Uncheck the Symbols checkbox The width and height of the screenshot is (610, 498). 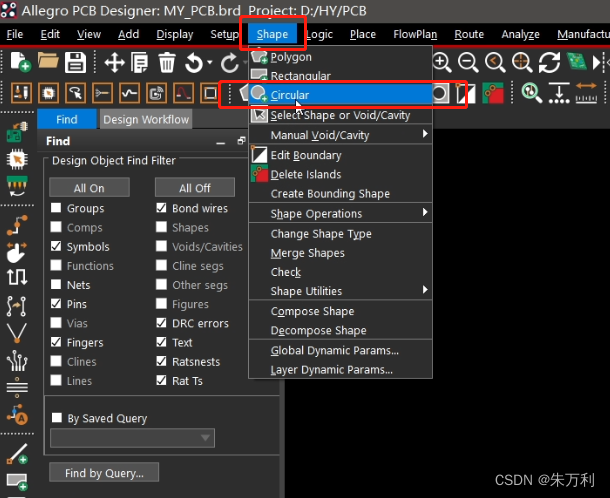tap(56, 246)
